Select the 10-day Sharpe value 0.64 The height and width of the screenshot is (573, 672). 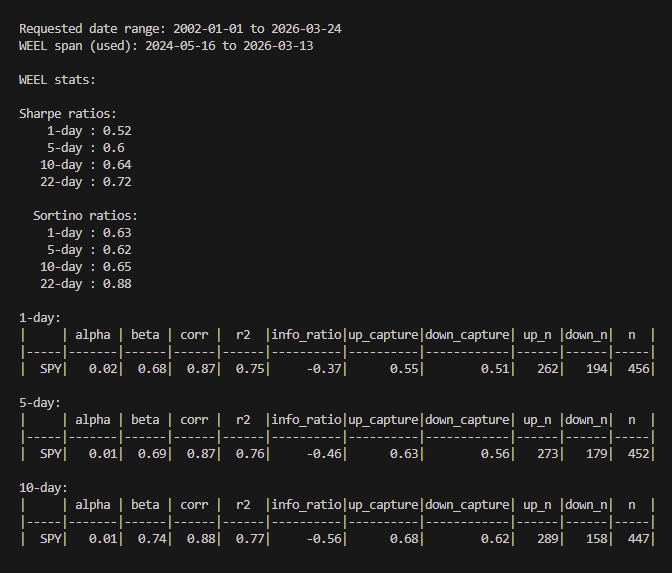[x=117, y=165]
